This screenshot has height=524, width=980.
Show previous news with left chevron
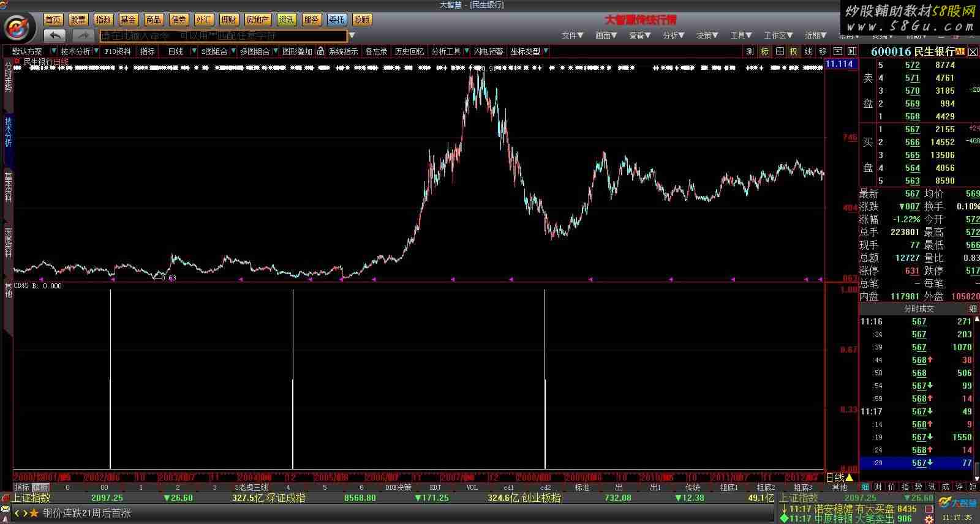pos(17,513)
